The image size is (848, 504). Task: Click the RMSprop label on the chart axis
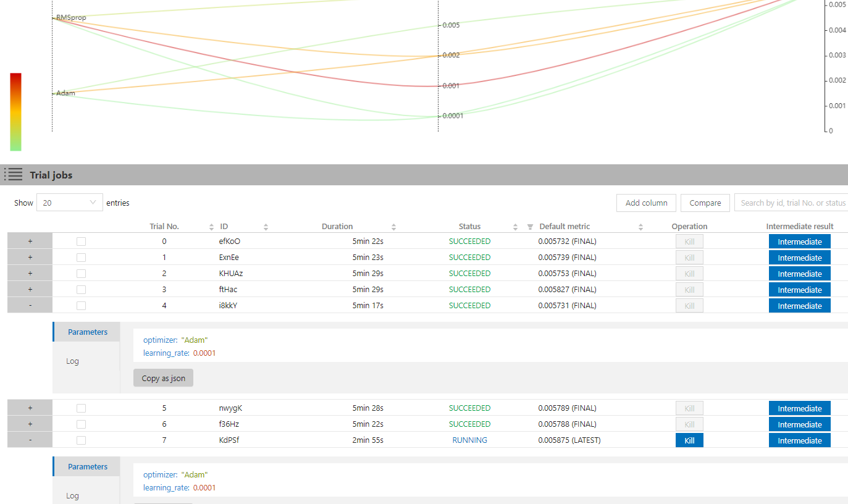point(71,18)
